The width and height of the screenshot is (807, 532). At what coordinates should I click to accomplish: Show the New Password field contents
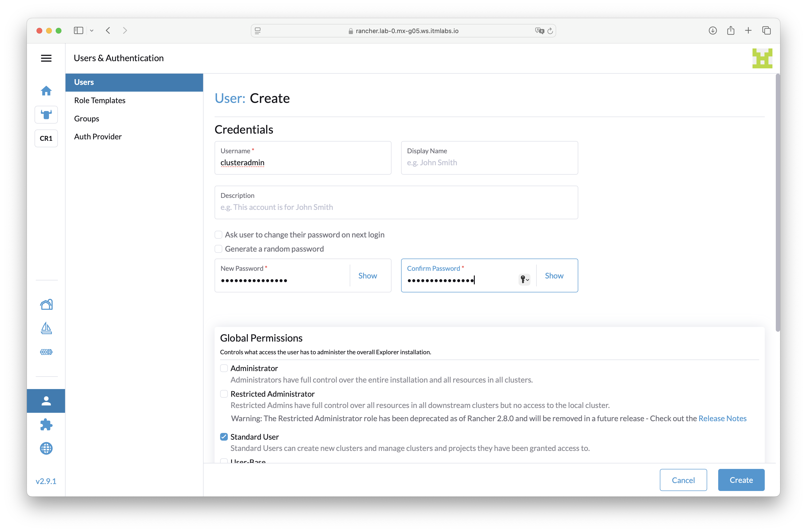click(368, 276)
